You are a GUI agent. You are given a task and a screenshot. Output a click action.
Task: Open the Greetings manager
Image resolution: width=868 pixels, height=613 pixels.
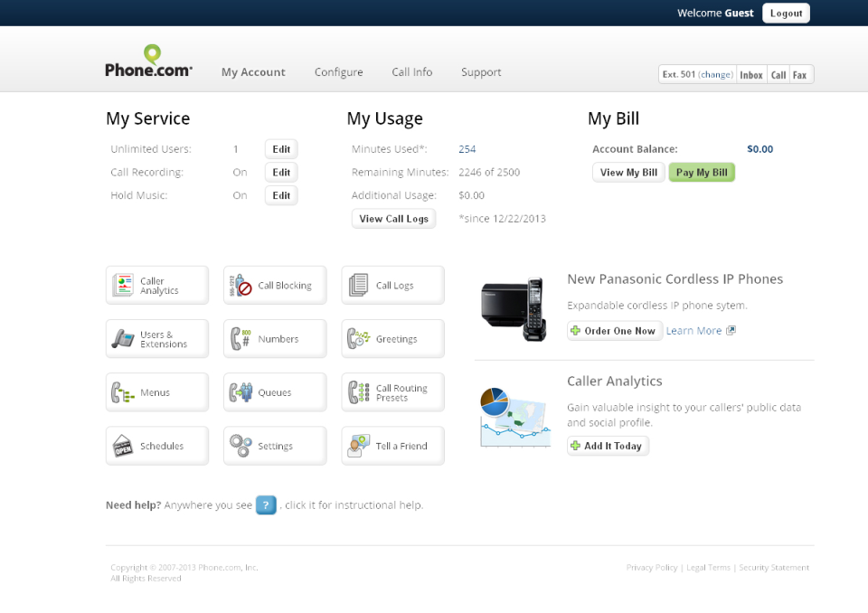pyautogui.click(x=392, y=338)
